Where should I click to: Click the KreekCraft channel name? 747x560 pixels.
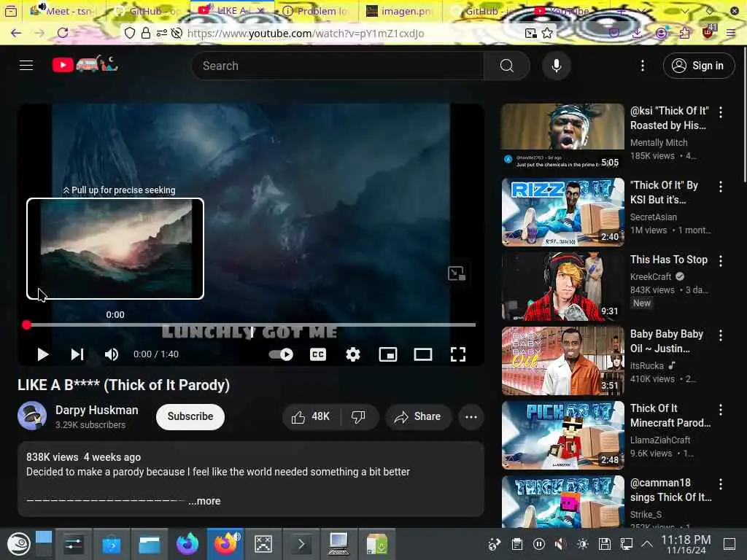pyautogui.click(x=651, y=276)
